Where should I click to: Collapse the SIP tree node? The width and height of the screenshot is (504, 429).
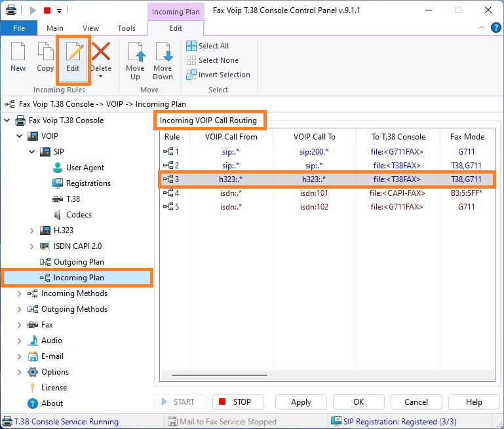coord(32,151)
